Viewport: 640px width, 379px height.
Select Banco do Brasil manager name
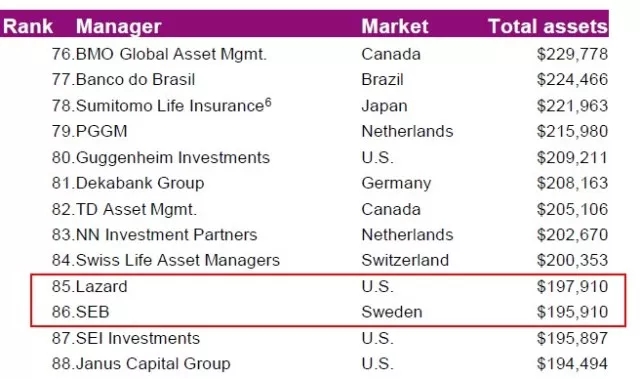pos(136,80)
